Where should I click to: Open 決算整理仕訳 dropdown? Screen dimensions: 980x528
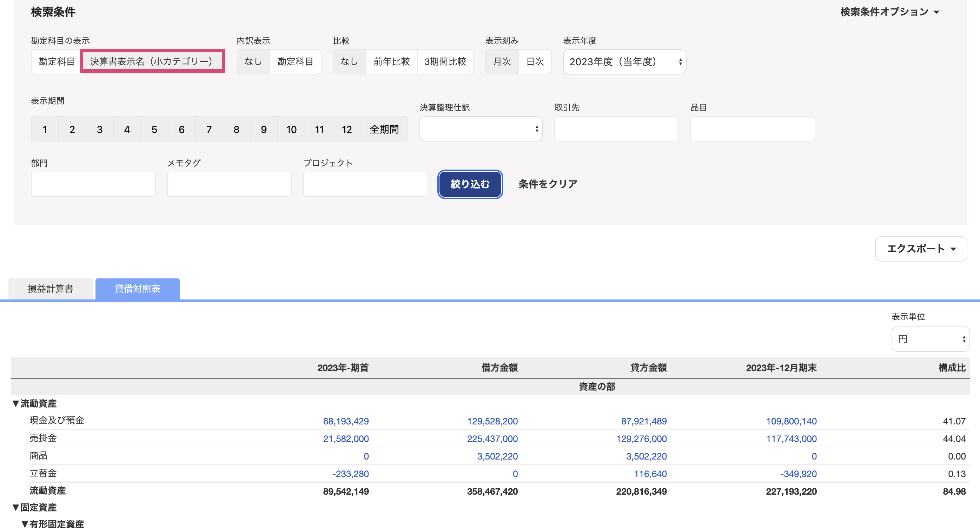click(481, 129)
